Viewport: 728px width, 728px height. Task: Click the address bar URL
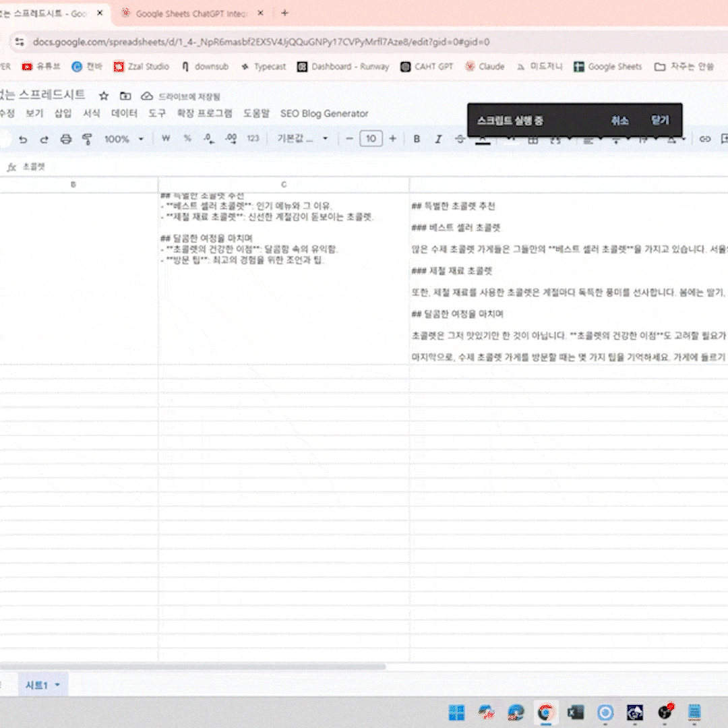coord(261,42)
